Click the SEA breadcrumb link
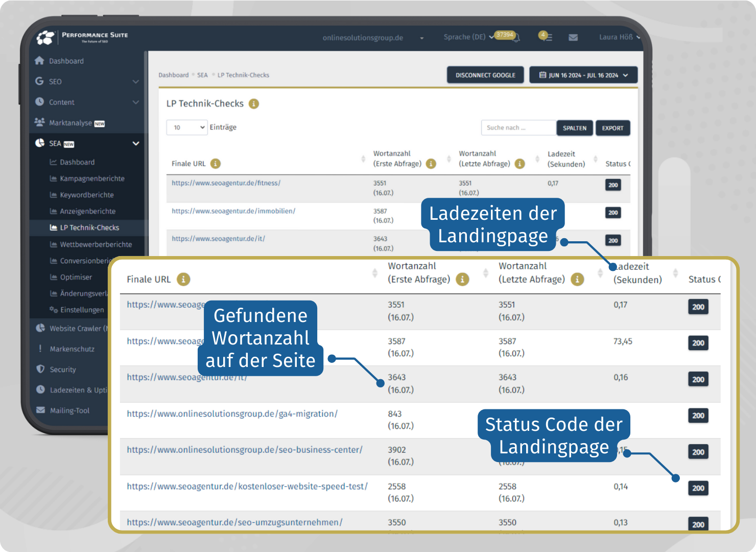Image resolution: width=756 pixels, height=552 pixels. (202, 75)
